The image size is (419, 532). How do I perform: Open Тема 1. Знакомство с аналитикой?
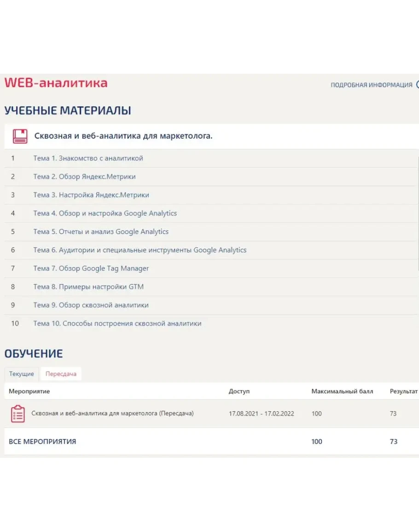(88, 158)
